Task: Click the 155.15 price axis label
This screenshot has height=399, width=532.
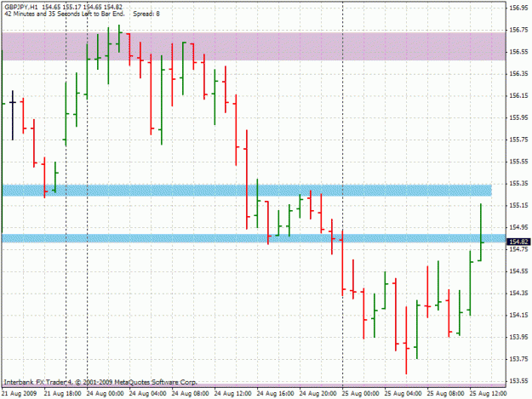Action: [x=518, y=205]
